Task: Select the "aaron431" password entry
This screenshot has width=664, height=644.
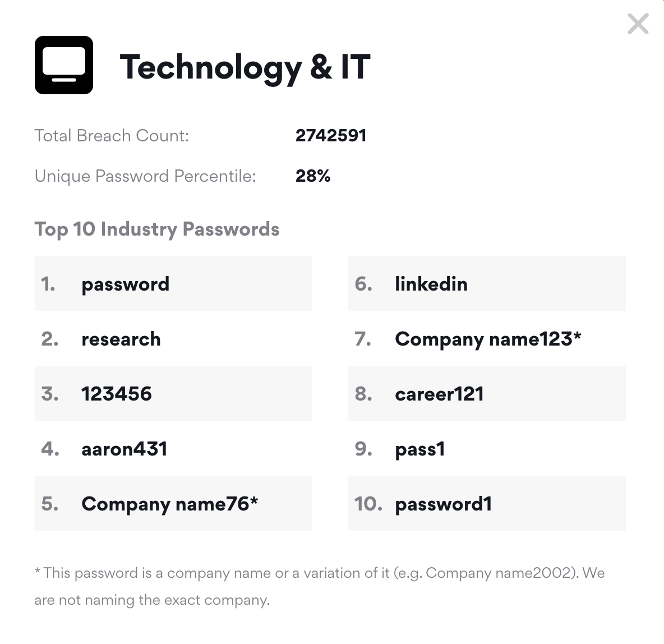Action: pyautogui.click(x=125, y=449)
